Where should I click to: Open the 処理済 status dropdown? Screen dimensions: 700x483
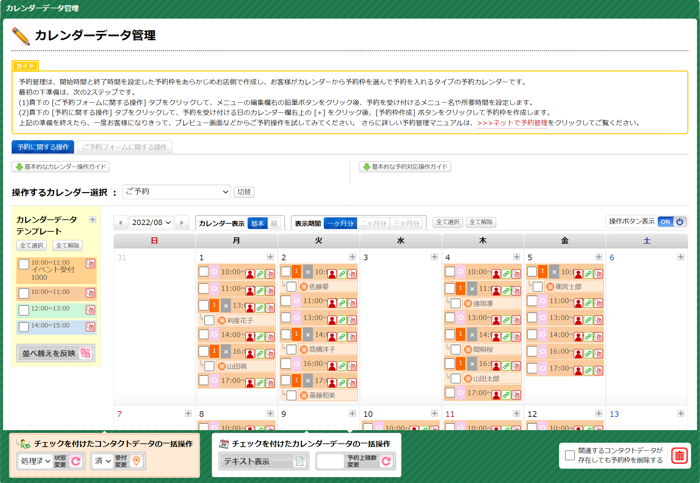coord(35,461)
